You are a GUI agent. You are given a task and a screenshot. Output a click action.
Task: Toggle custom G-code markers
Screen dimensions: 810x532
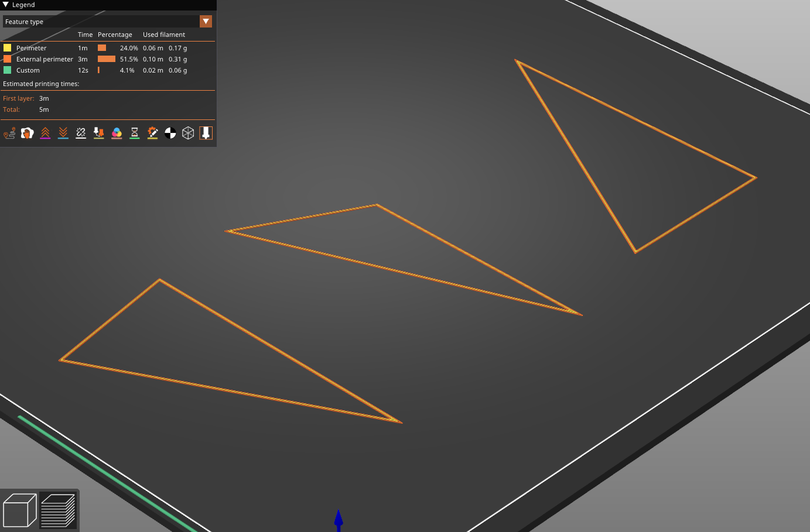pos(152,133)
